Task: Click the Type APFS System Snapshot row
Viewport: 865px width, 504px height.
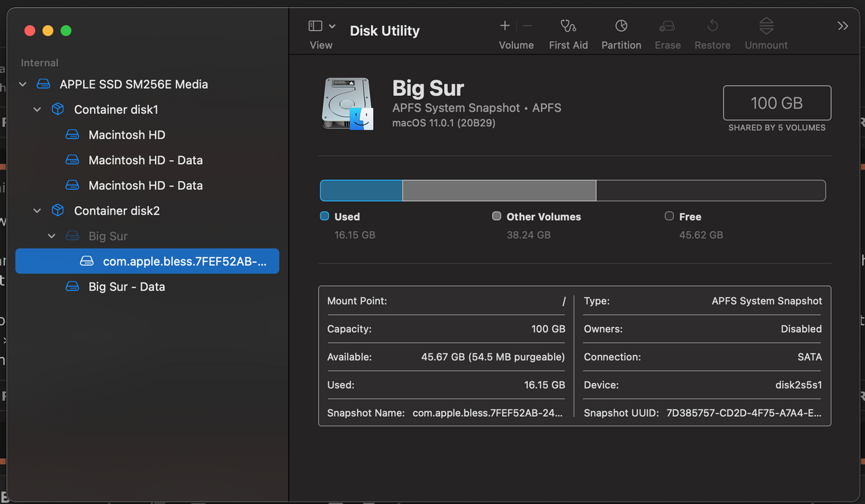Action: 703,301
